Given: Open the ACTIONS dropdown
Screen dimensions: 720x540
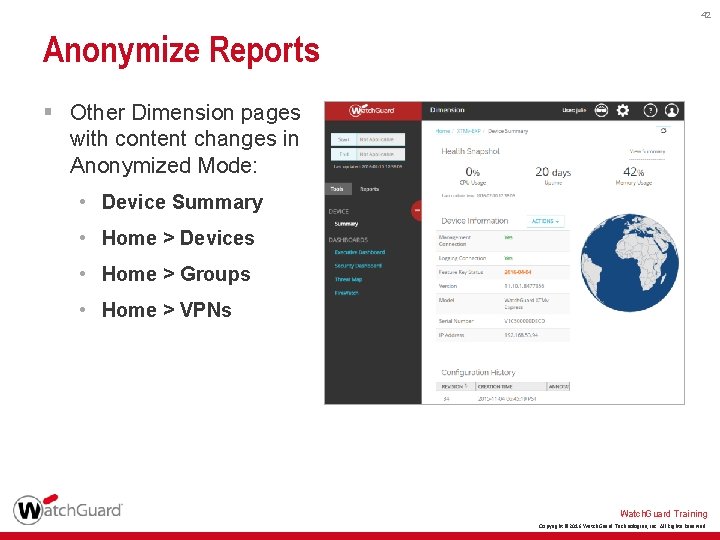Looking at the screenshot, I should (545, 221).
